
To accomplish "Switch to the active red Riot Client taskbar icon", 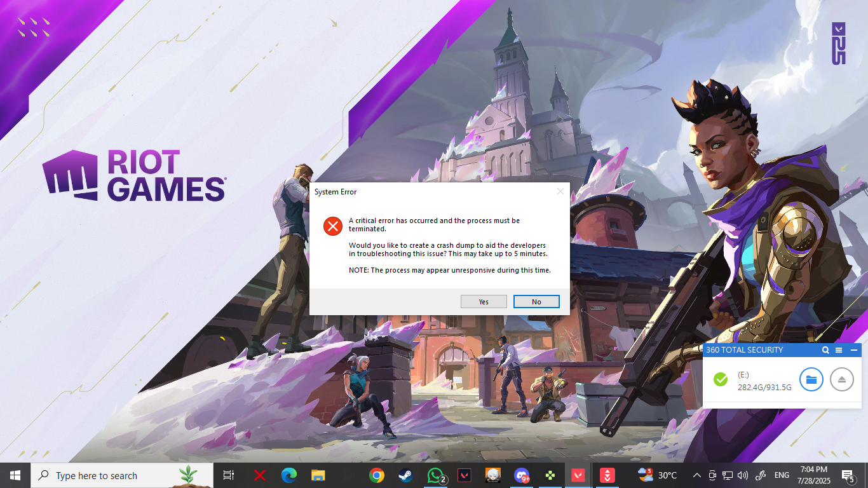I will coord(579,475).
